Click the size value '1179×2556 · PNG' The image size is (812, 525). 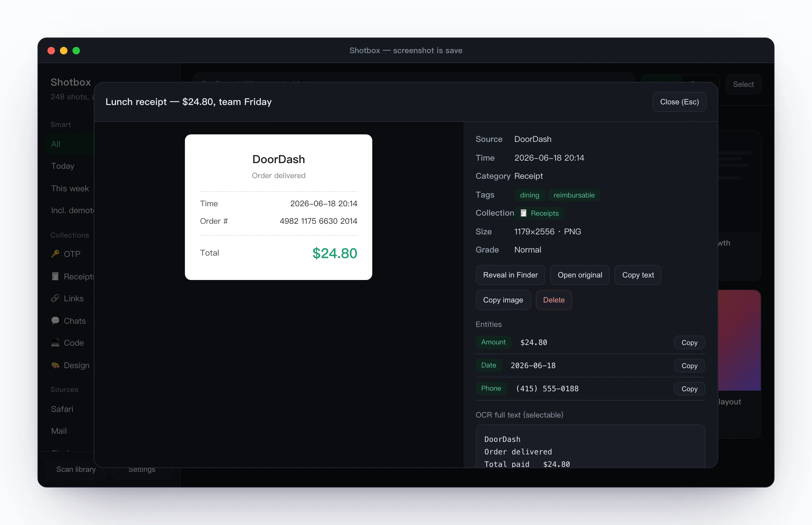click(548, 232)
